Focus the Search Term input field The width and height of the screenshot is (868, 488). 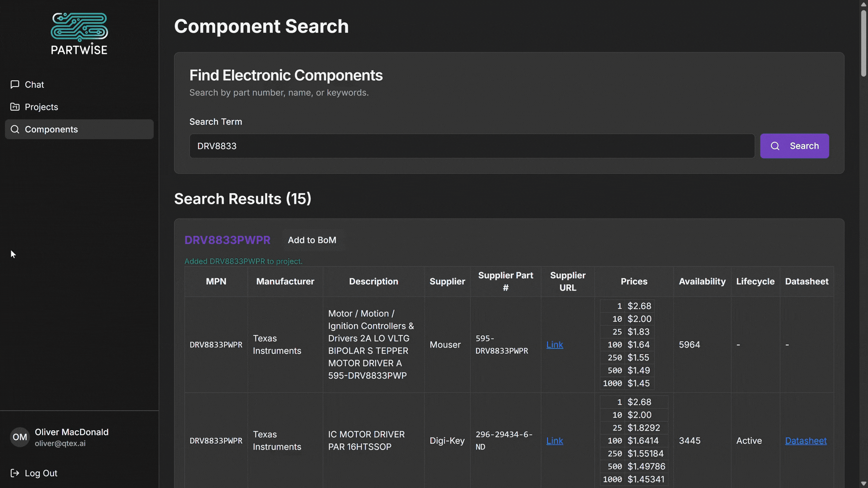click(x=472, y=146)
